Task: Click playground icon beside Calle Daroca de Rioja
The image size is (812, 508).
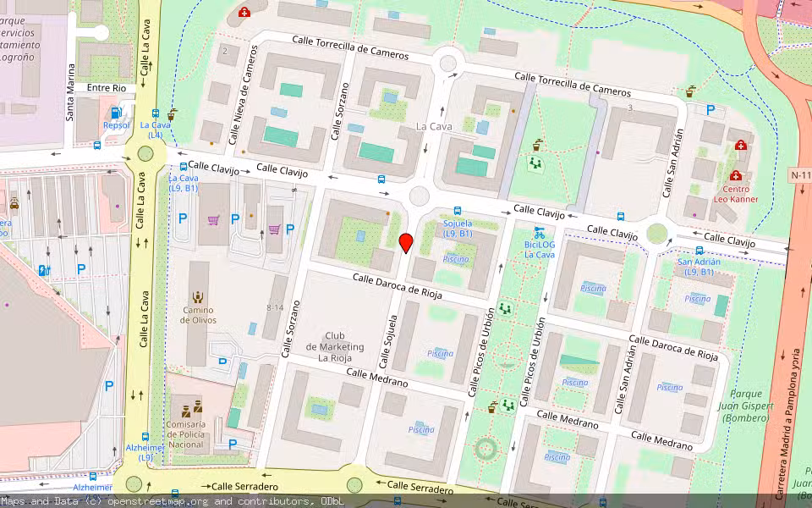Action: 505,310
